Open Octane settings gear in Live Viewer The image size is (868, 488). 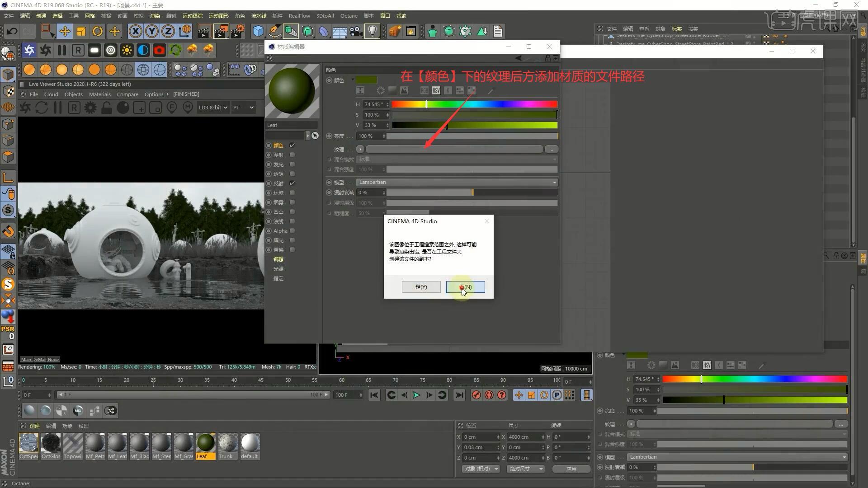click(90, 108)
